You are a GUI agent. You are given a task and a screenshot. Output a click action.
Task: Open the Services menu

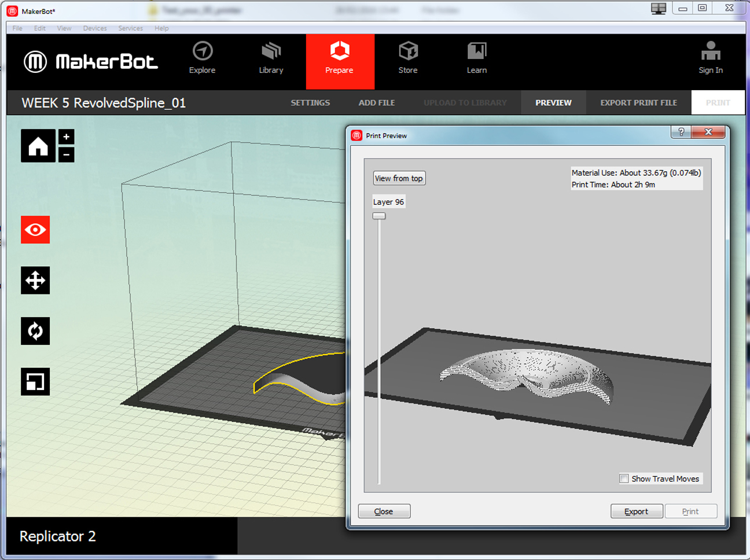click(x=131, y=28)
